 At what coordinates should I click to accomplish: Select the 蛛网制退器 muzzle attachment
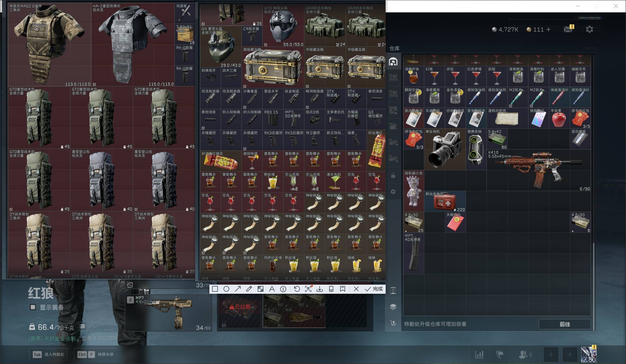click(315, 99)
